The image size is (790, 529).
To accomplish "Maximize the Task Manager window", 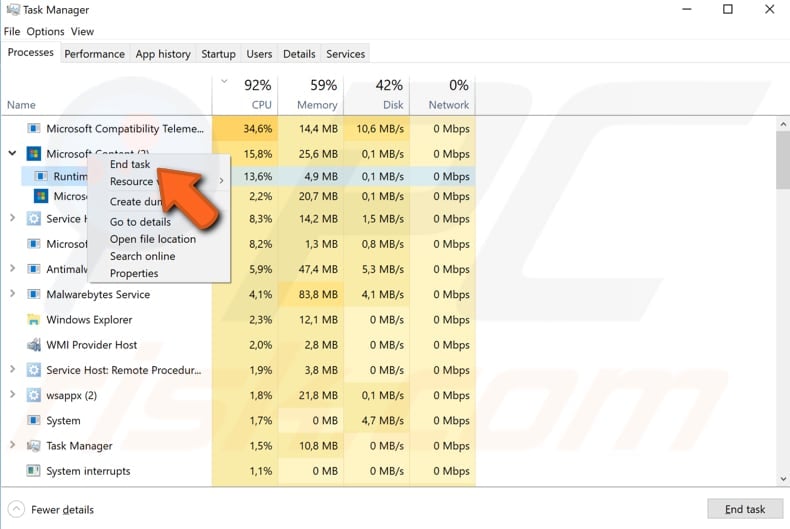I will pos(728,9).
